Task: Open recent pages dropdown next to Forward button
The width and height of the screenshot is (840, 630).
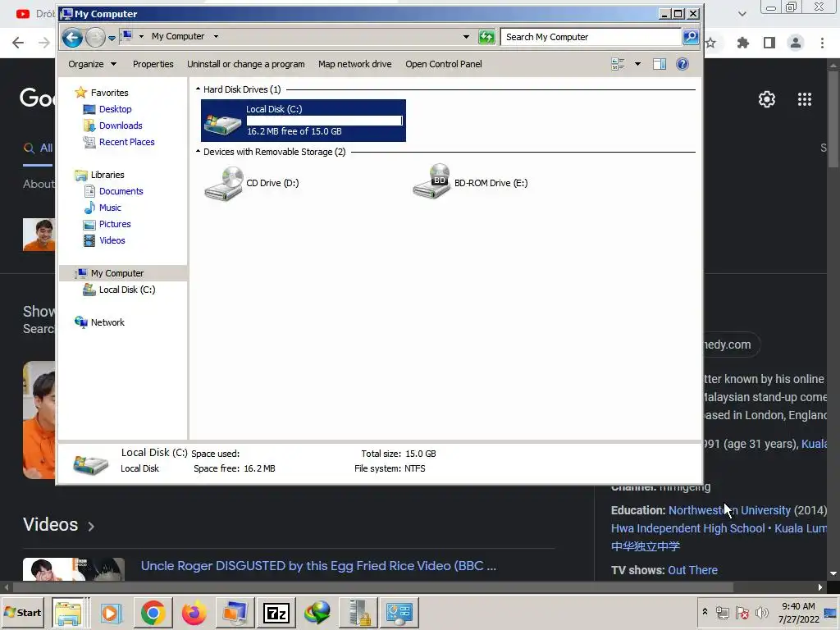Action: click(x=112, y=38)
